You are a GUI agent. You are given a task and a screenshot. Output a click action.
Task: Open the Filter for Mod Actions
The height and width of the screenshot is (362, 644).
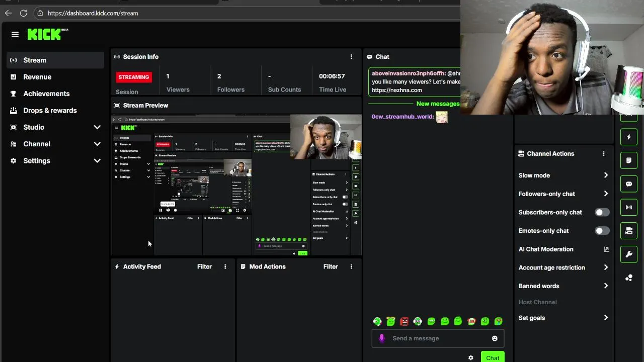coord(331,266)
